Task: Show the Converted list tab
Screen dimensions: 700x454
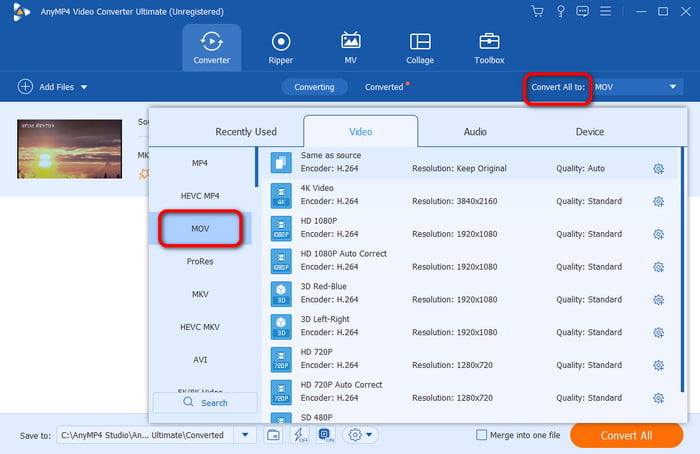Action: (384, 87)
